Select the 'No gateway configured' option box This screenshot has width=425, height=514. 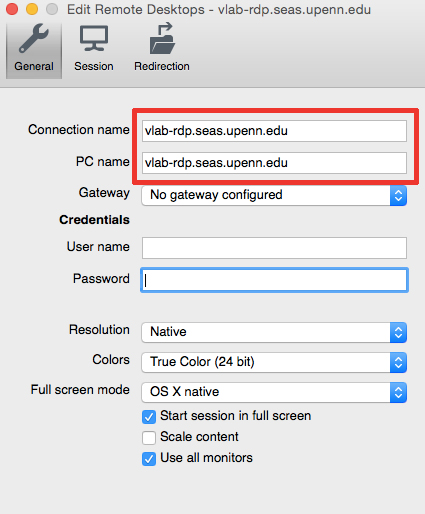coord(274,195)
